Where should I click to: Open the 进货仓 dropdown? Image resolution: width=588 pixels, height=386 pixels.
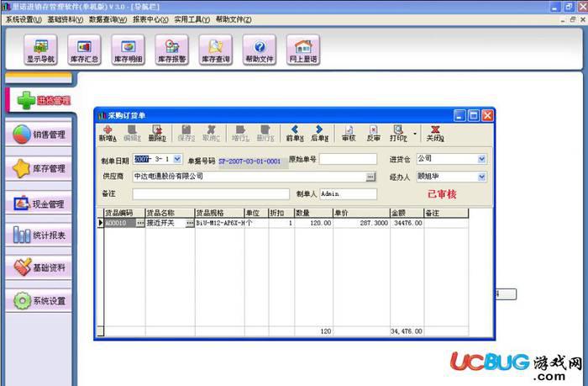click(x=482, y=159)
